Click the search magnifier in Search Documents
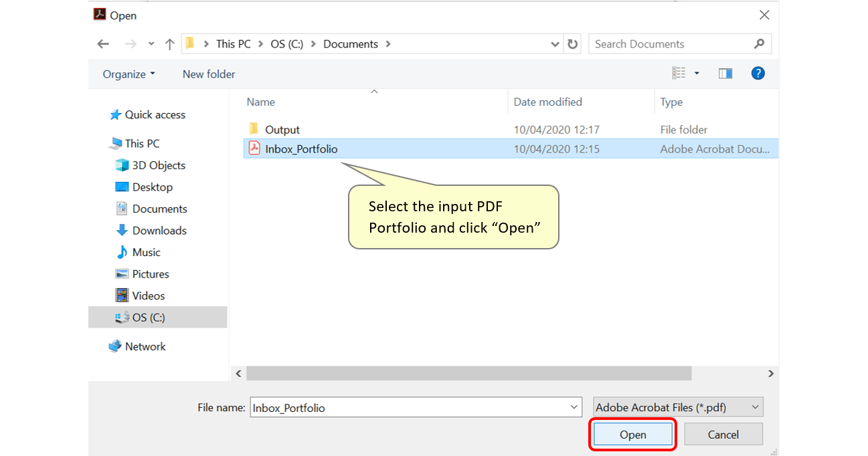The height and width of the screenshot is (456, 868). pos(759,43)
